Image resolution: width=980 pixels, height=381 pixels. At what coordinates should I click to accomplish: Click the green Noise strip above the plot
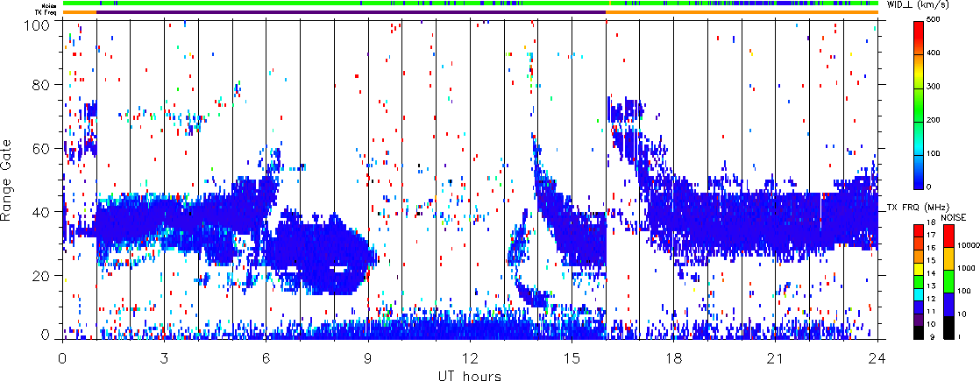470,4
